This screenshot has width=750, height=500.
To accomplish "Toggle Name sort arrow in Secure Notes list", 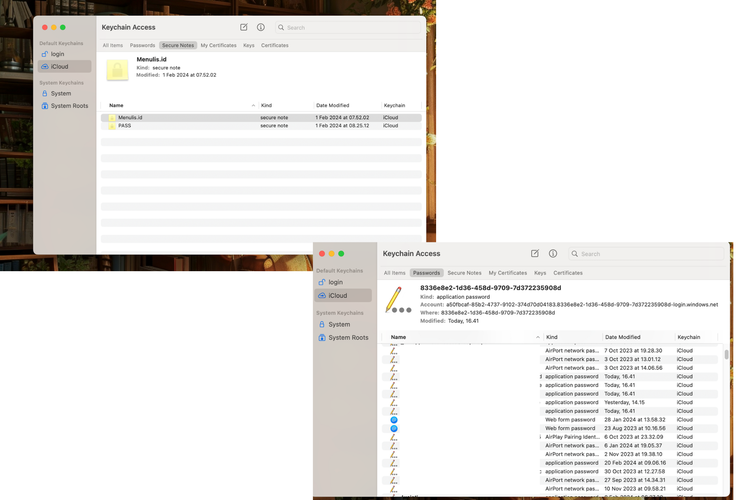I will (x=253, y=105).
